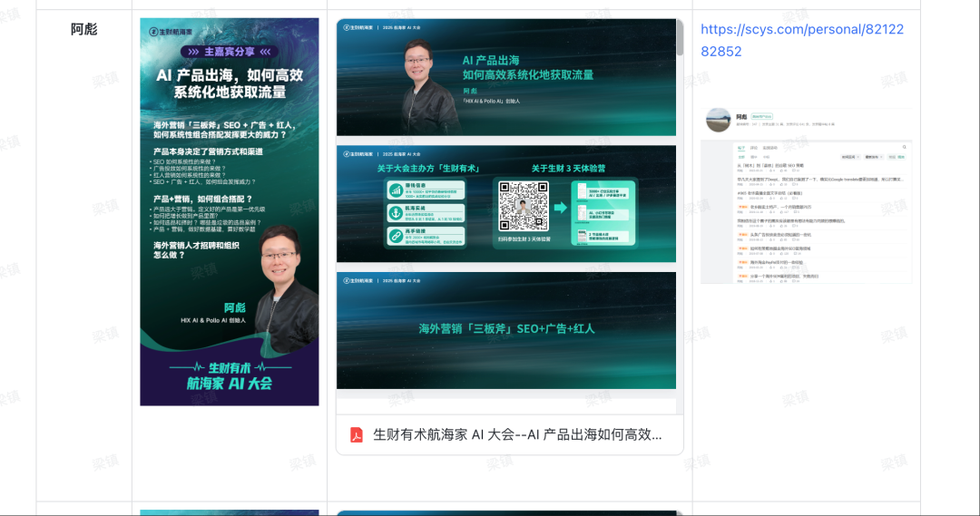Click the red PDF file icon
Image resolution: width=980 pixels, height=516 pixels.
pos(357,434)
